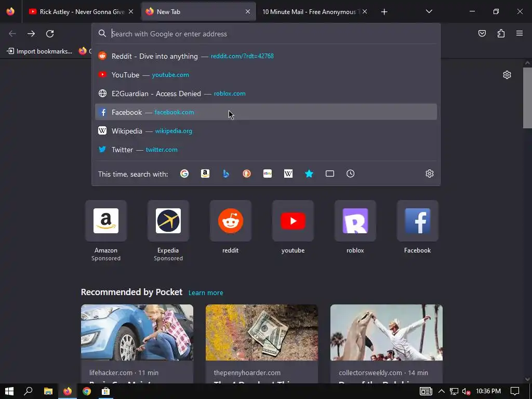Open Windows taskbar search
Image resolution: width=532 pixels, height=399 pixels.
click(x=29, y=391)
